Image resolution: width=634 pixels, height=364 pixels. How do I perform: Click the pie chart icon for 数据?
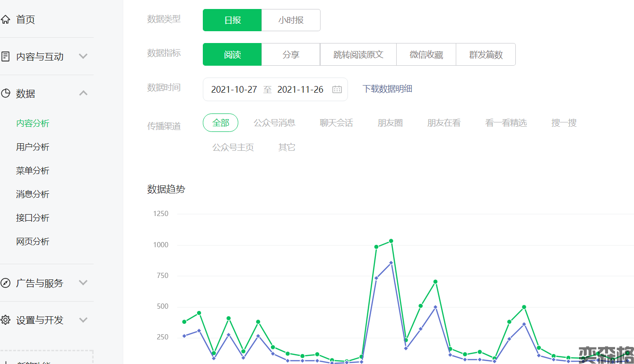pos(6,94)
